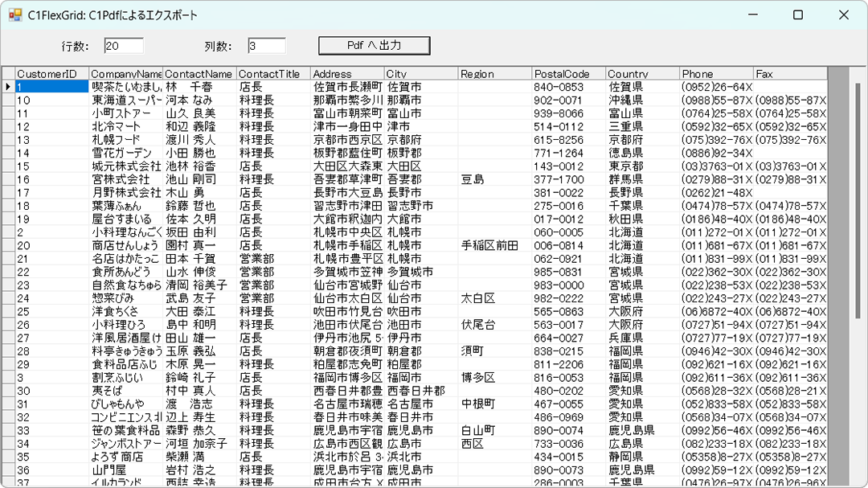Screen dimensions: 868x488
Task: Click postal code 275-0016
Action: coord(568,206)
